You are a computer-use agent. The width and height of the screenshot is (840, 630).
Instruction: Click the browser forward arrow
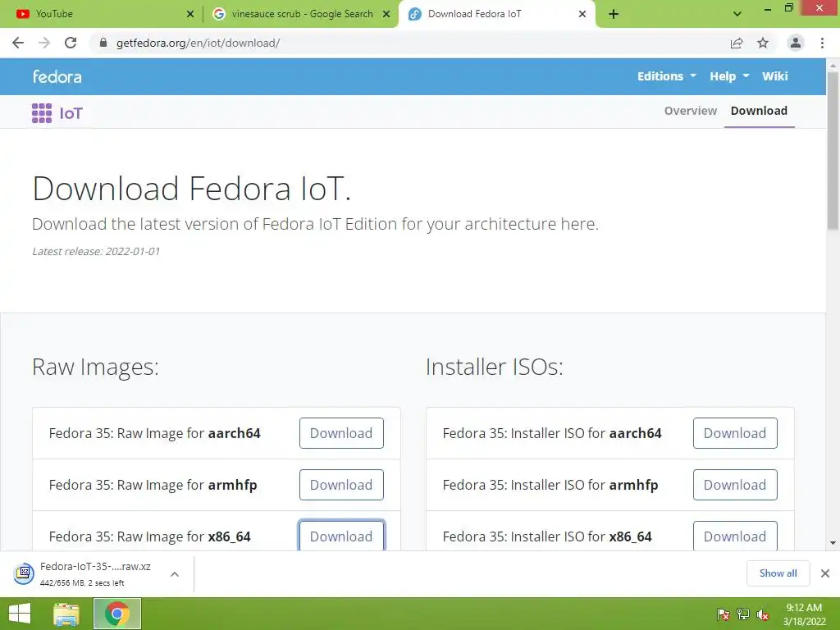point(44,43)
